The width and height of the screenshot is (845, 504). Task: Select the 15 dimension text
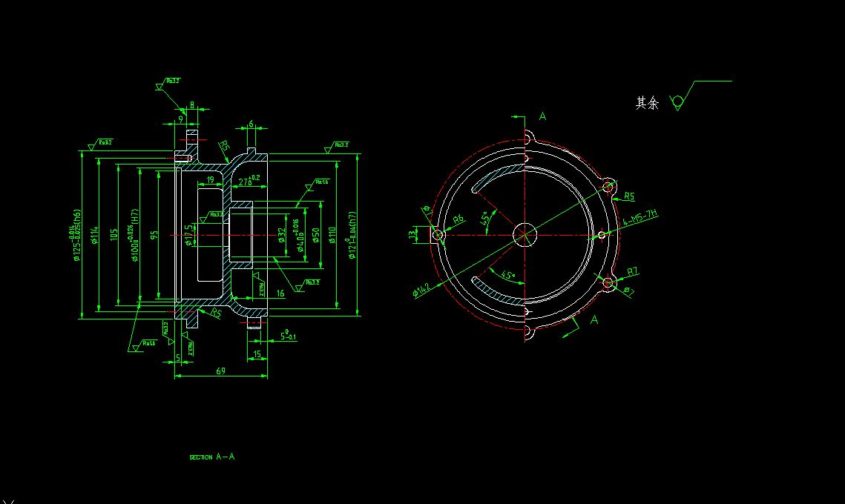[257, 354]
